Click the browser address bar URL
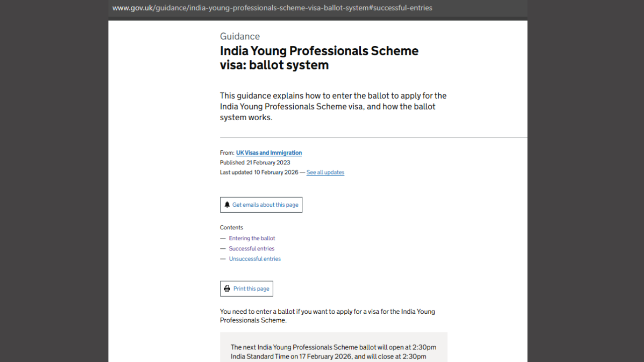The width and height of the screenshot is (644, 362). (x=272, y=8)
